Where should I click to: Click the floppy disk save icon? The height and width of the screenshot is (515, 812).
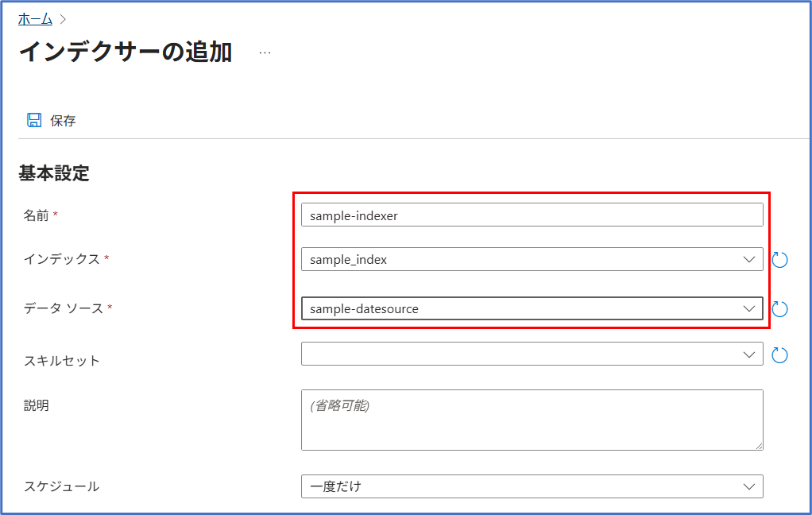click(34, 120)
